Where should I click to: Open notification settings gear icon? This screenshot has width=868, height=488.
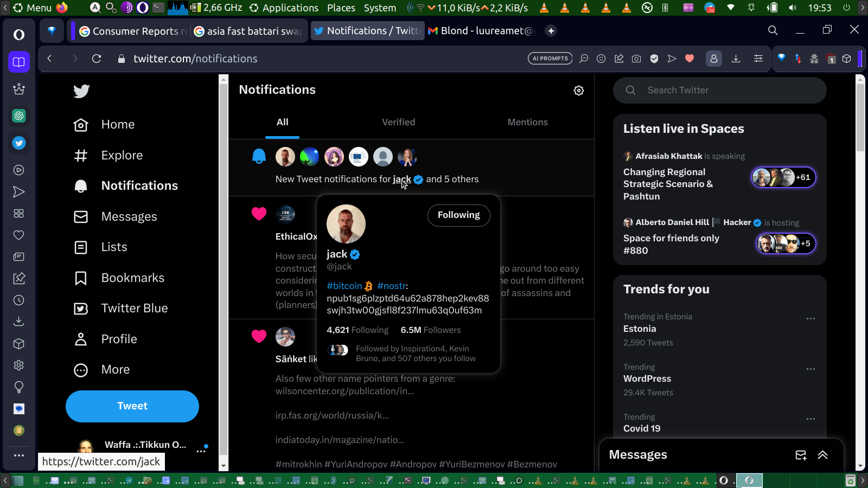[579, 91]
